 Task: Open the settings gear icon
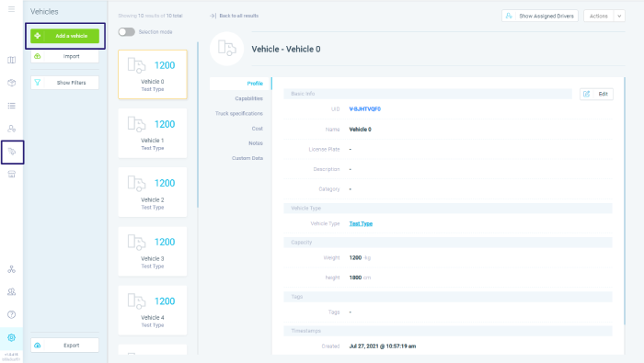tap(11, 337)
